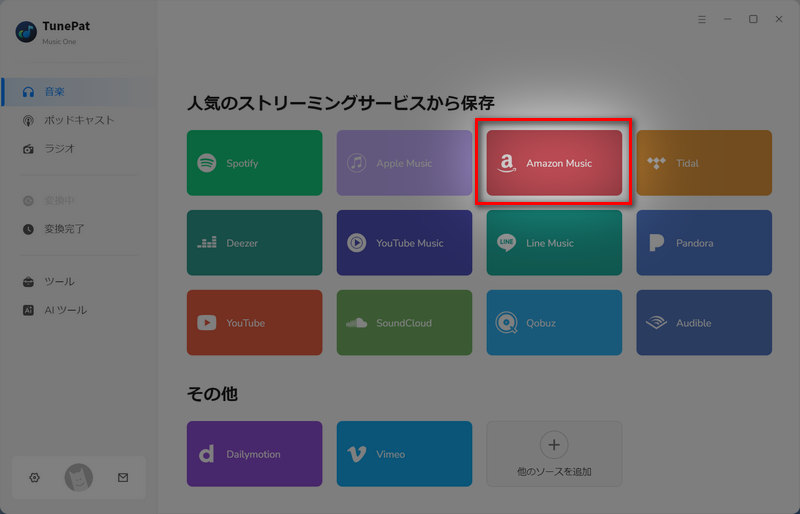The image size is (800, 514).
Task: Click the TunePat title text
Action: tap(66, 26)
